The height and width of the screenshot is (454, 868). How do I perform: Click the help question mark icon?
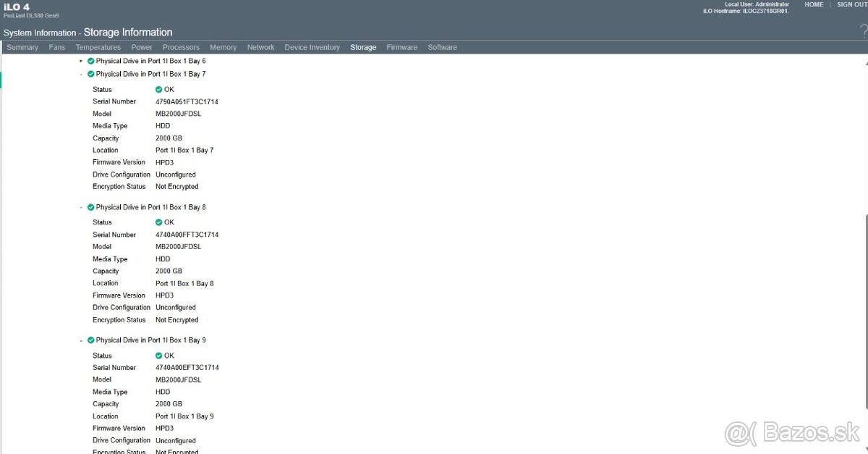pyautogui.click(x=863, y=30)
